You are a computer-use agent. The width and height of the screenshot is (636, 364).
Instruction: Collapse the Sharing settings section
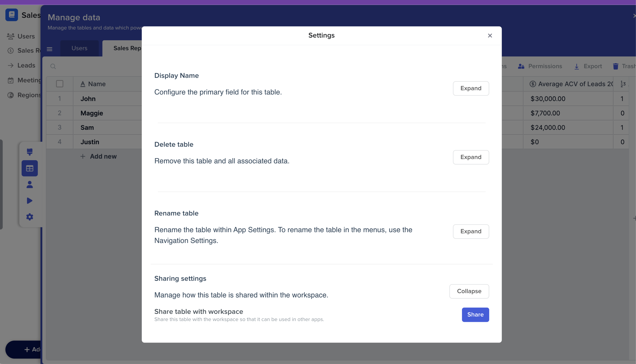469,291
